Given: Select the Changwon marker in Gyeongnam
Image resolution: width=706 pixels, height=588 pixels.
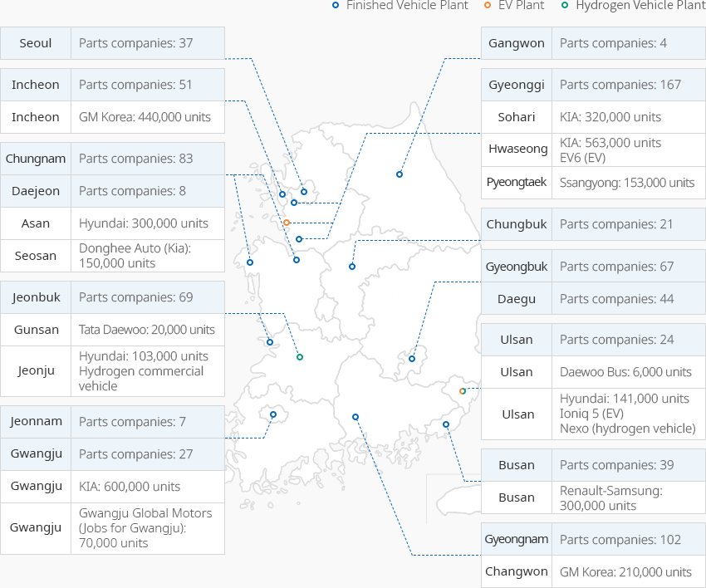Looking at the screenshot, I should click(355, 417).
